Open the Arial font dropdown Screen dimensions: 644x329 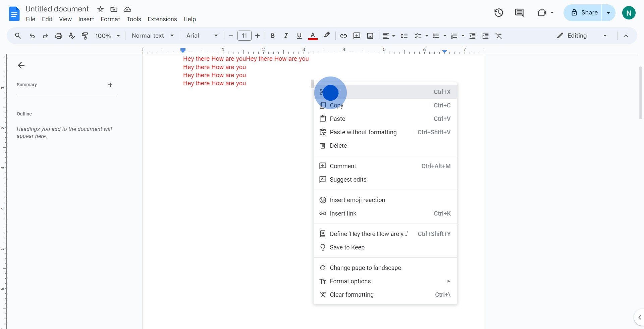[x=202, y=36]
